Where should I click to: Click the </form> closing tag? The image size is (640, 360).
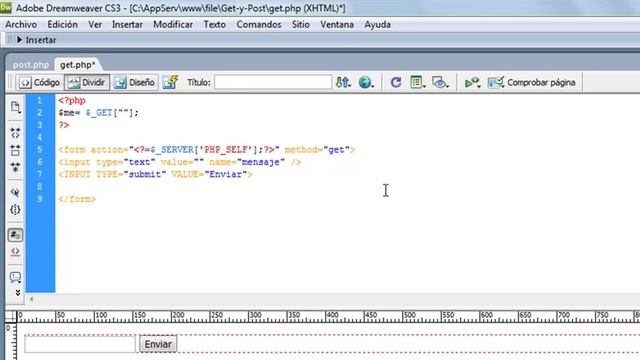(77, 199)
